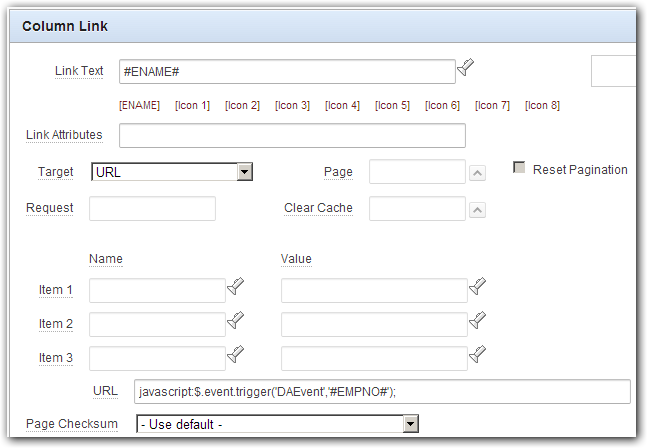The image size is (647, 448).
Task: Click into the Link Attributes text field
Action: click(x=292, y=135)
